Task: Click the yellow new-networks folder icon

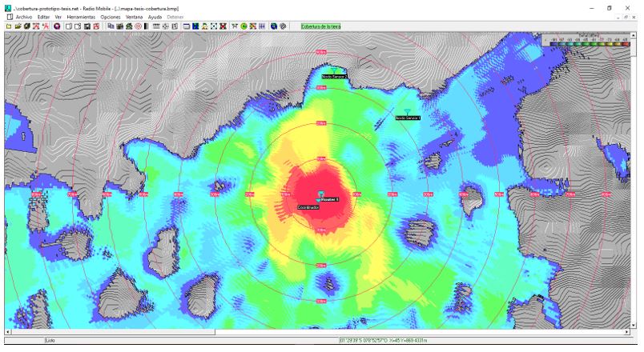Action: [9, 26]
